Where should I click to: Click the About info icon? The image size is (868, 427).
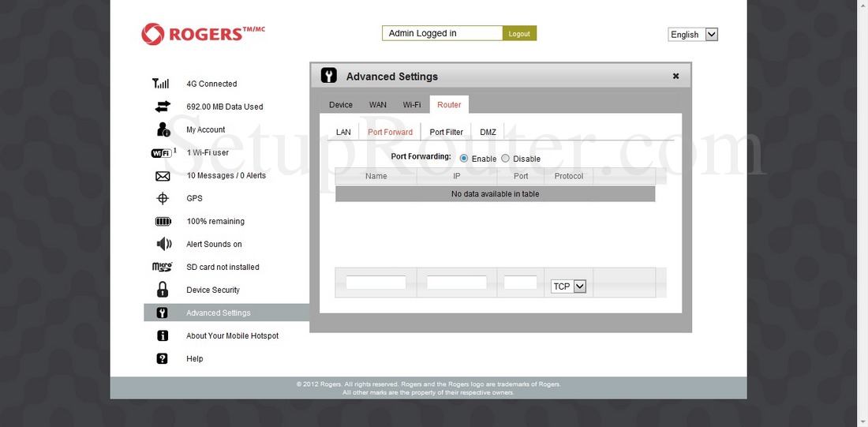point(163,335)
